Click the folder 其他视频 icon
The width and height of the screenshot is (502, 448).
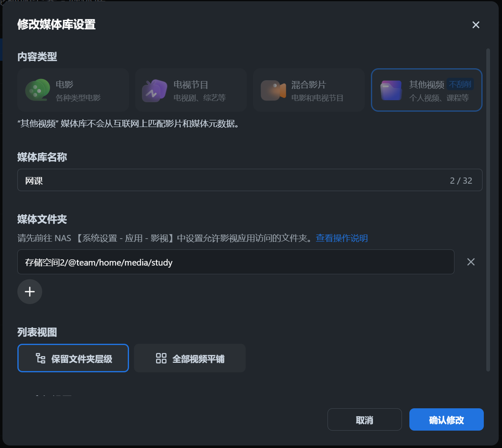(x=391, y=90)
